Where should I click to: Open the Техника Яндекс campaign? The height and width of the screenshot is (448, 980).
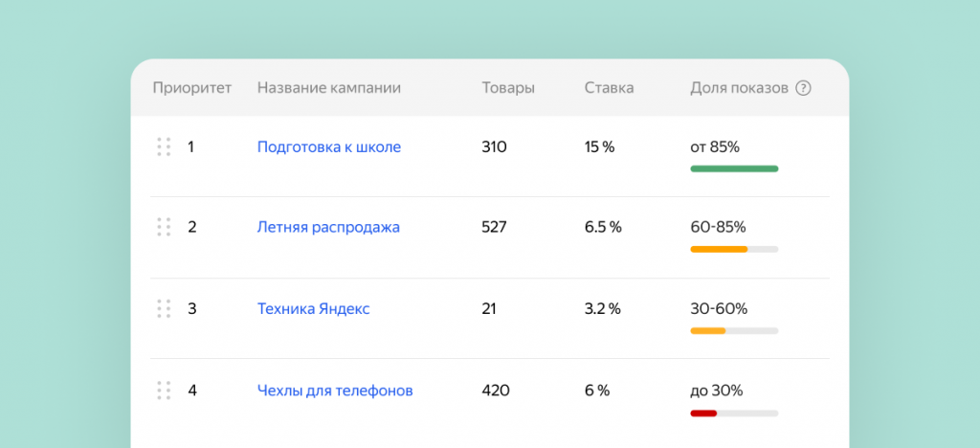(x=313, y=308)
